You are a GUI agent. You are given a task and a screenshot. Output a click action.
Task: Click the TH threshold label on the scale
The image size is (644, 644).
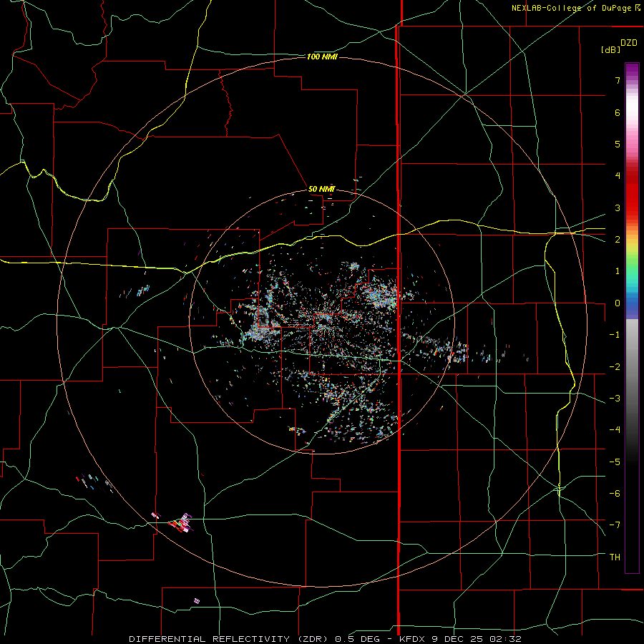pyautogui.click(x=615, y=557)
